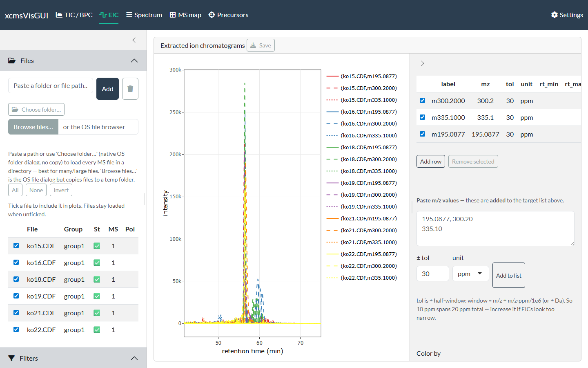The image size is (588, 368).
Task: Untick the ko19.CDF file checkbox
Action: coord(16,296)
